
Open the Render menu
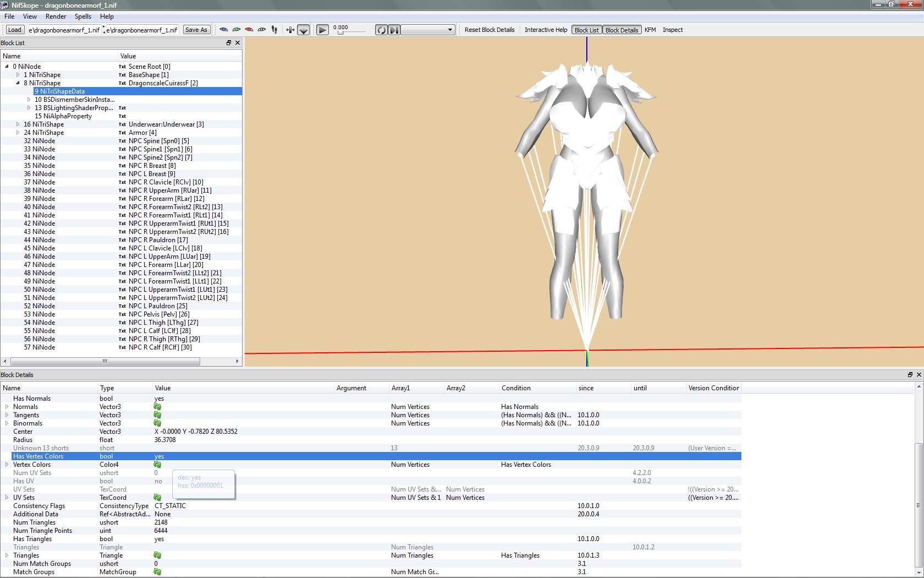(x=56, y=17)
